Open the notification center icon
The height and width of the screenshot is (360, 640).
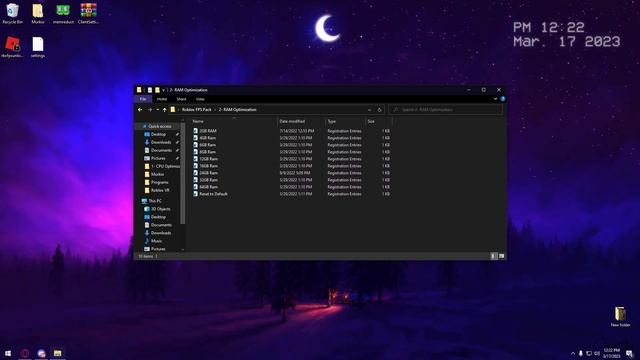click(x=630, y=353)
